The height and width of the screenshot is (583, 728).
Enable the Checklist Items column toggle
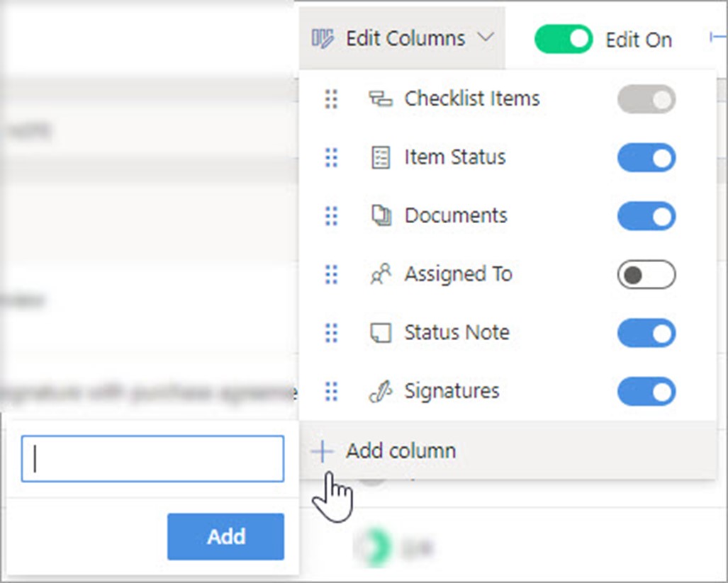coord(646,99)
